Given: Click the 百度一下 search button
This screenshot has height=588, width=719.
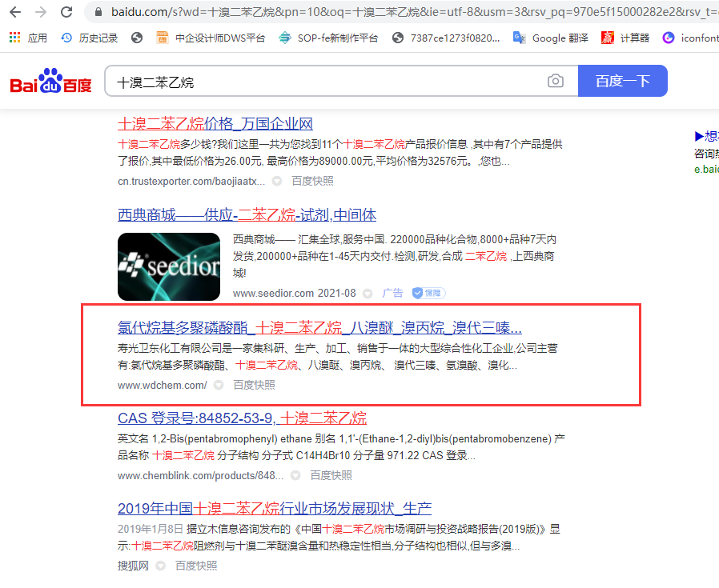Looking at the screenshot, I should tap(623, 81).
